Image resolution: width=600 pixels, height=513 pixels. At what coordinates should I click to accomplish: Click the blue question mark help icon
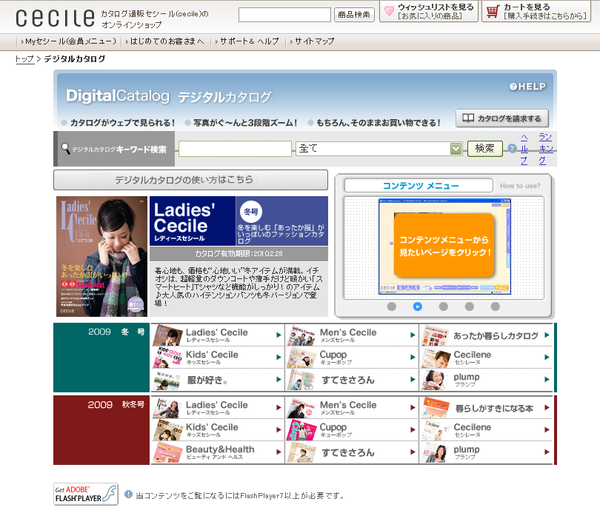[512, 148]
